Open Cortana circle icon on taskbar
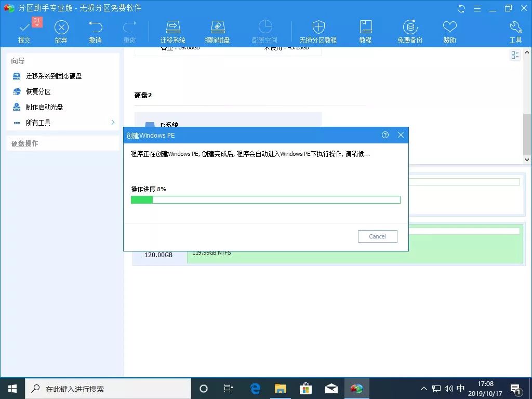This screenshot has height=399, width=532. [x=204, y=389]
